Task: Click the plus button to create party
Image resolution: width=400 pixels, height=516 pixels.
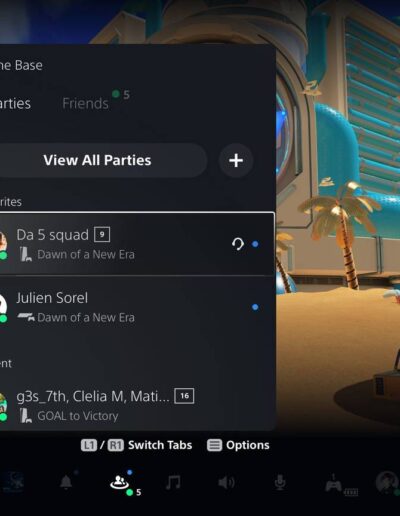Action: [x=236, y=160]
